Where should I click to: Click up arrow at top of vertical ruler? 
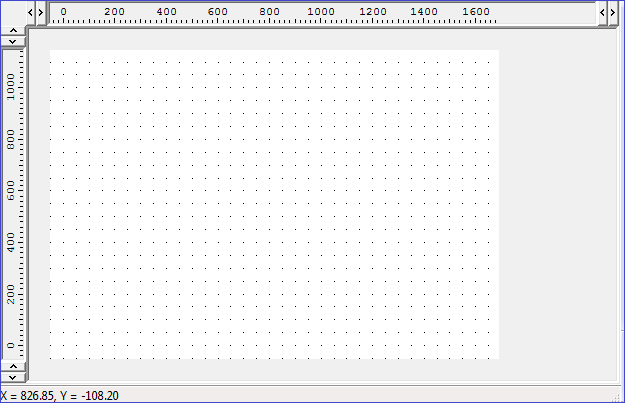coord(13,30)
